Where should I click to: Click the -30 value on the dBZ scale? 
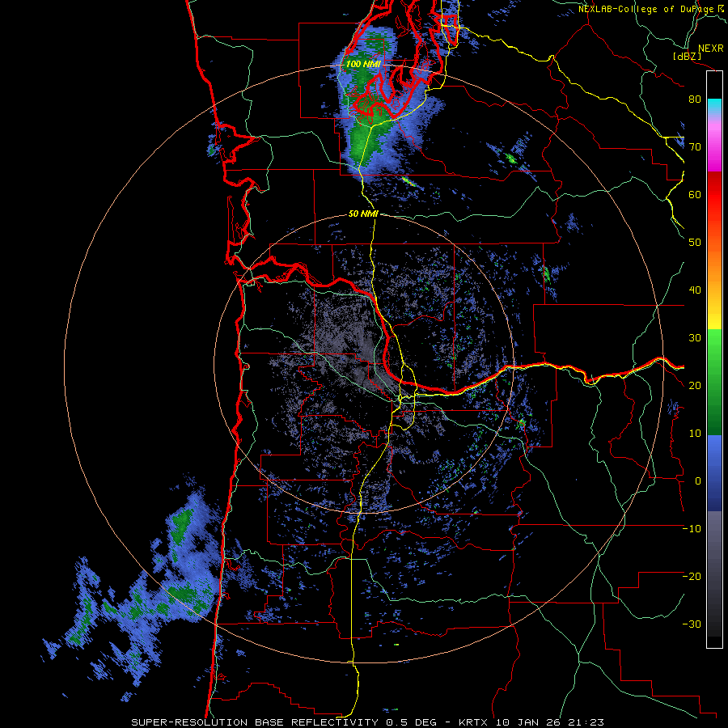[x=692, y=624]
